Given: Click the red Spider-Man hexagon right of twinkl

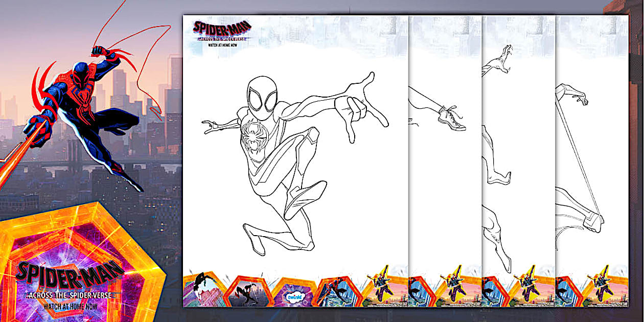Looking at the screenshot, I should point(339,292).
